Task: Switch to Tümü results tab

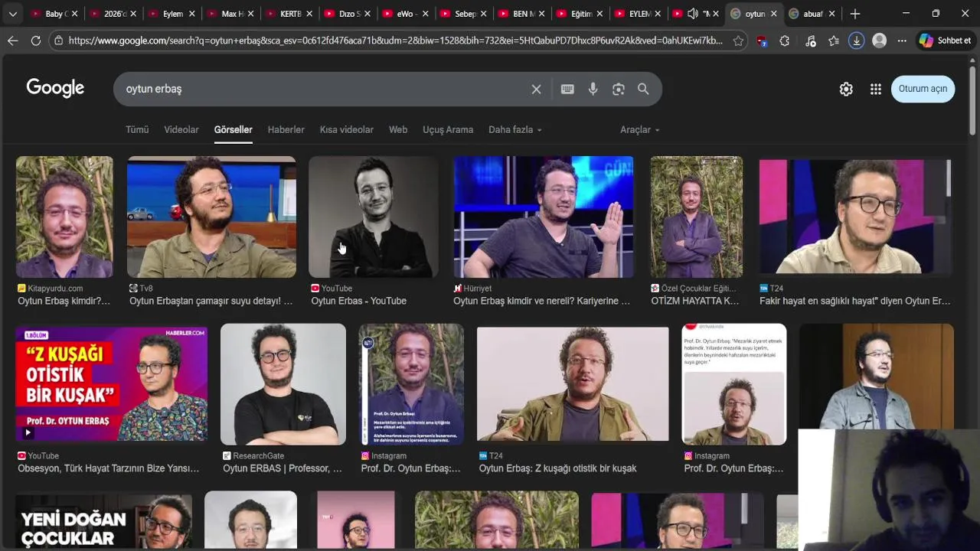Action: pos(137,129)
